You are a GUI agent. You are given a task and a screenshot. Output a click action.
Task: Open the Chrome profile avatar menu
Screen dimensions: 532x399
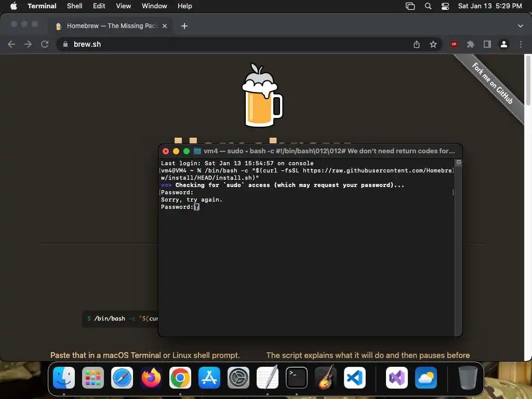(504, 44)
